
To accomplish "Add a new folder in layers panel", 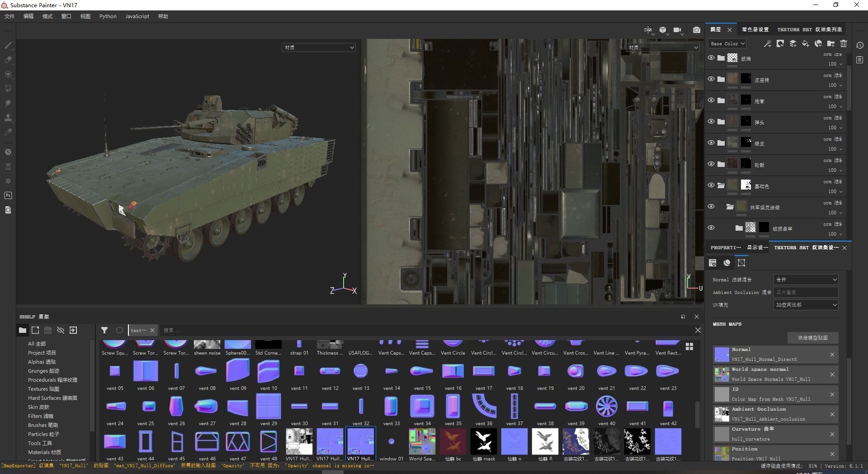I will tap(831, 43).
